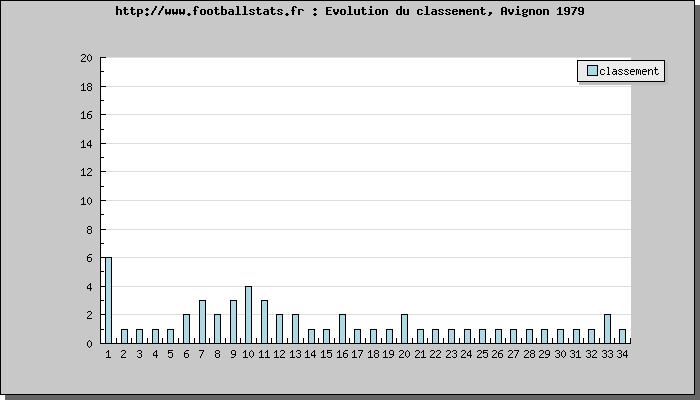Select the bar for matchday 2

click(x=124, y=336)
